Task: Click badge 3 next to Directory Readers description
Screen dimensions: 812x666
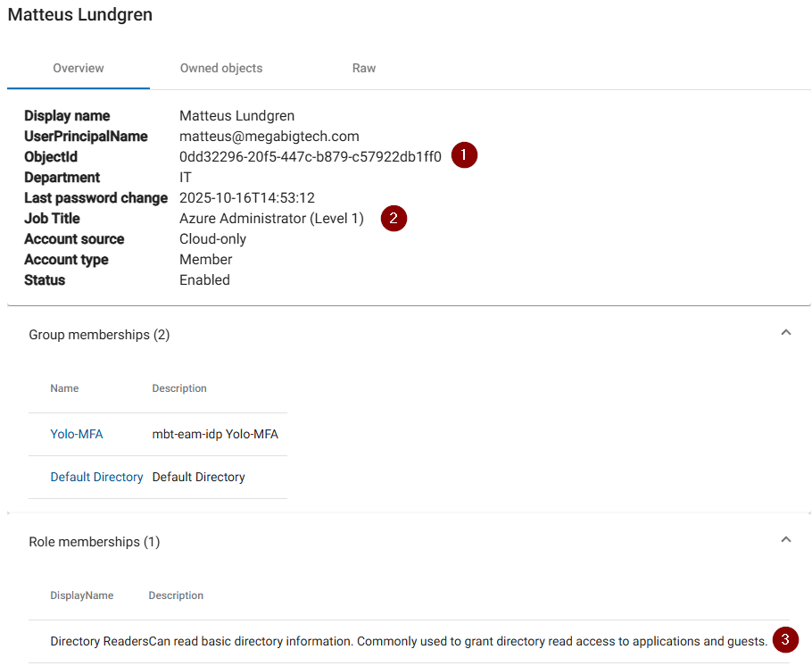Action: (785, 639)
